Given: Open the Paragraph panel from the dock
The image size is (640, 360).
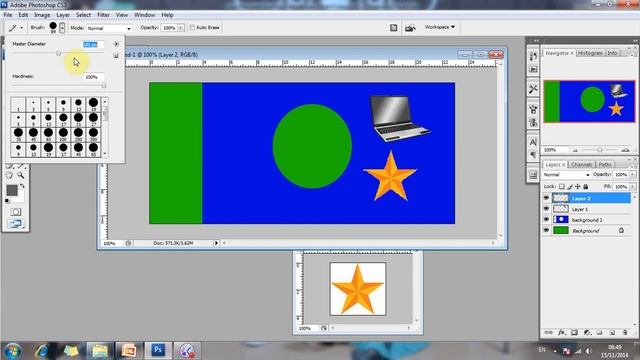Looking at the screenshot, I should (x=533, y=155).
